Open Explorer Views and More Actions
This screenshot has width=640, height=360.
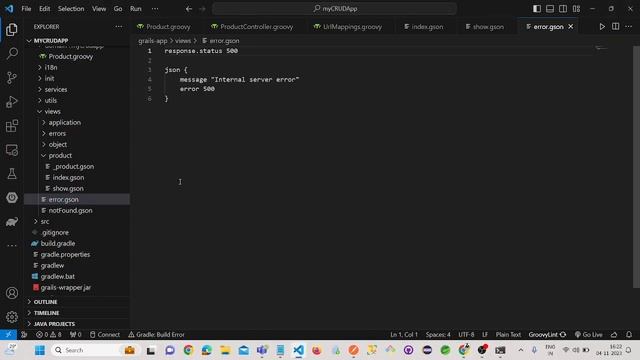[119, 27]
